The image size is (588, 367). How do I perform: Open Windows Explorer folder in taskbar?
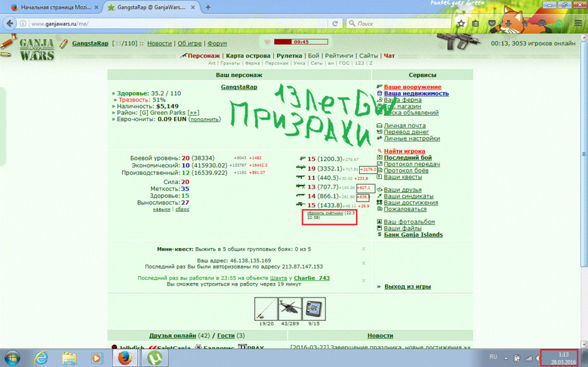[69, 358]
